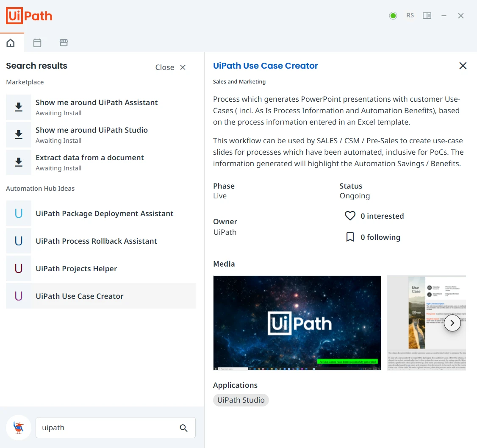Click the Ongoing status value
The width and height of the screenshot is (477, 448).
coord(355,196)
